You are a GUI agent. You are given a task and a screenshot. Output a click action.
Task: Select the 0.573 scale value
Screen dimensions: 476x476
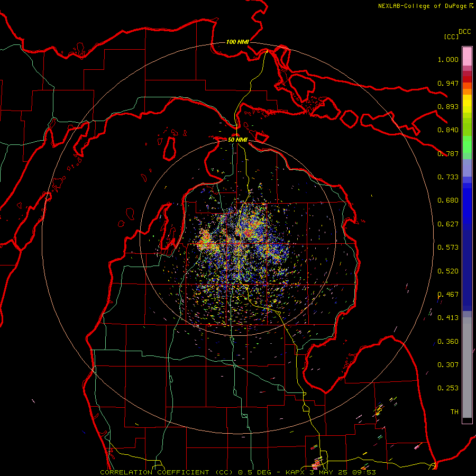pos(448,248)
